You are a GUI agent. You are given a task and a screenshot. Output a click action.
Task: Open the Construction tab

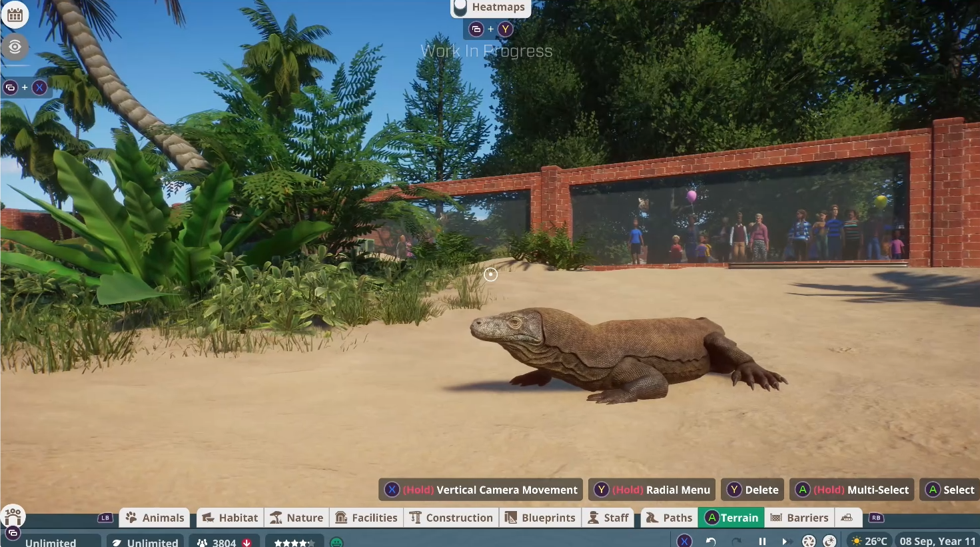(451, 518)
